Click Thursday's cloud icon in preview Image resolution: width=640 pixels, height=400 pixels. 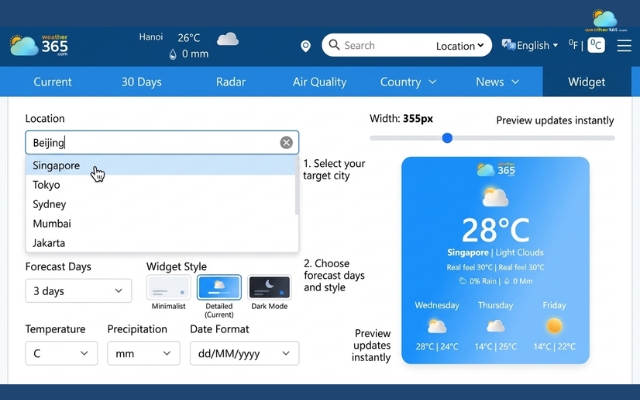click(496, 326)
